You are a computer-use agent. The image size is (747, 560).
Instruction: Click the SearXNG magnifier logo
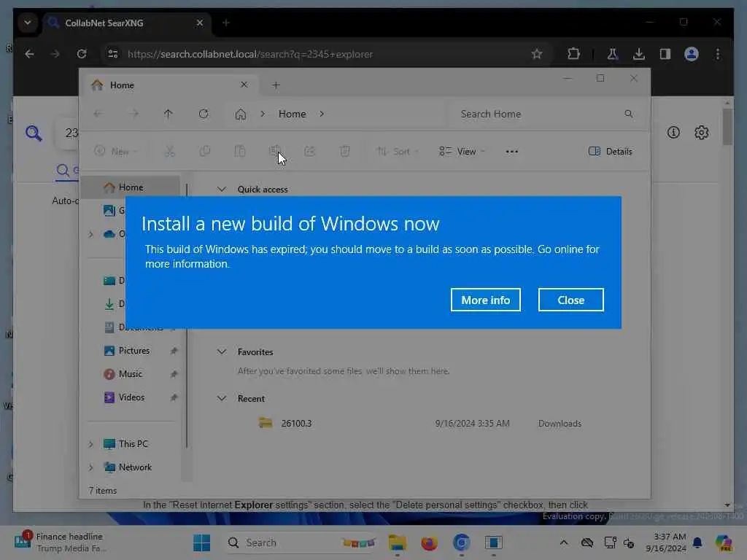click(34, 133)
